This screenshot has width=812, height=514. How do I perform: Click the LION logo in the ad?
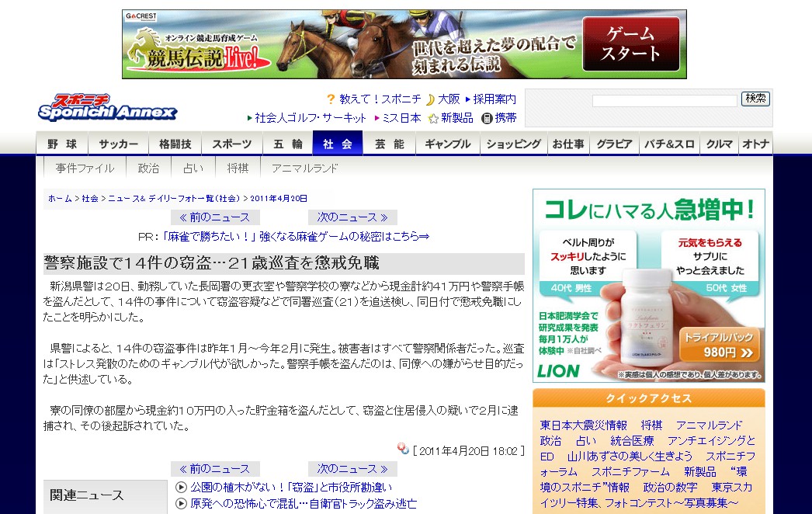coord(557,371)
